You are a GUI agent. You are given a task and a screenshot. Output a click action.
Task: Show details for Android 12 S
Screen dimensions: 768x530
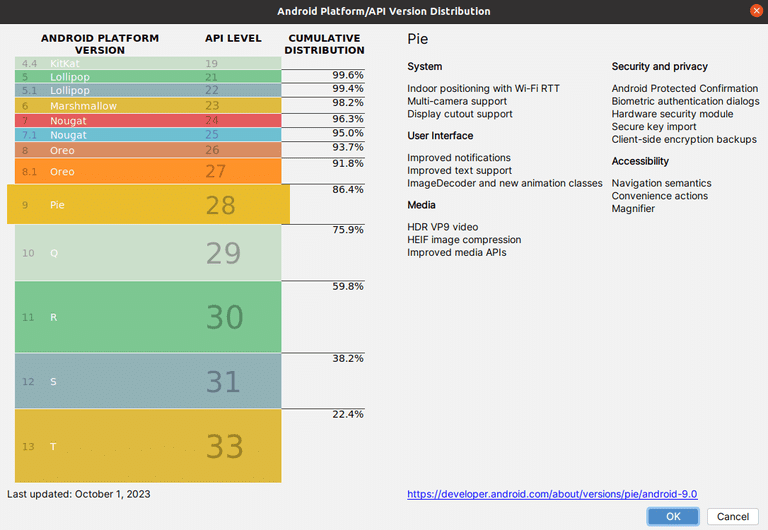(x=148, y=381)
